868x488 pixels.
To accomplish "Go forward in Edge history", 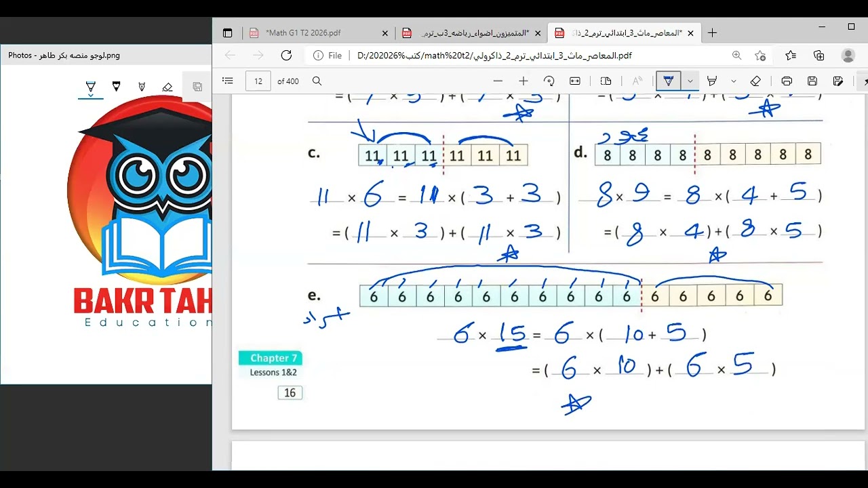I will (x=258, y=56).
